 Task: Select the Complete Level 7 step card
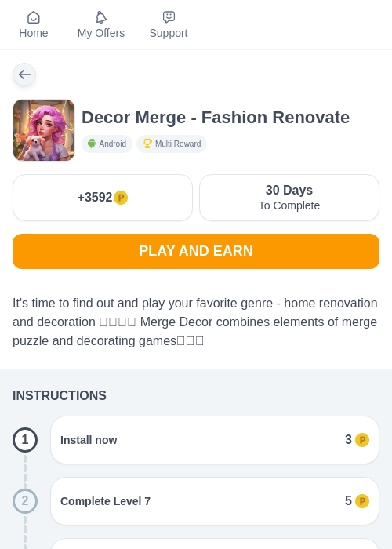click(x=215, y=501)
